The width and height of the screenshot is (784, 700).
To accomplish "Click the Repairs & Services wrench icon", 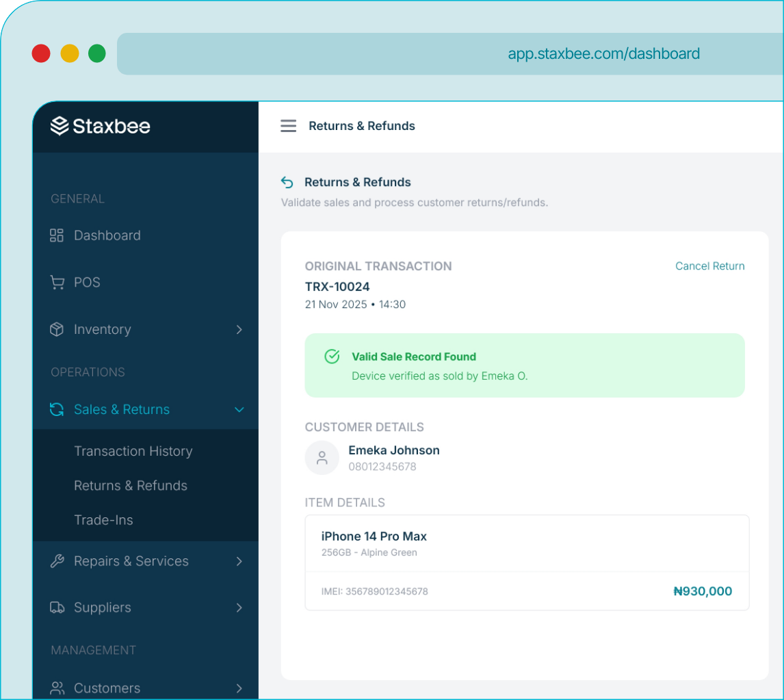I will pos(57,561).
